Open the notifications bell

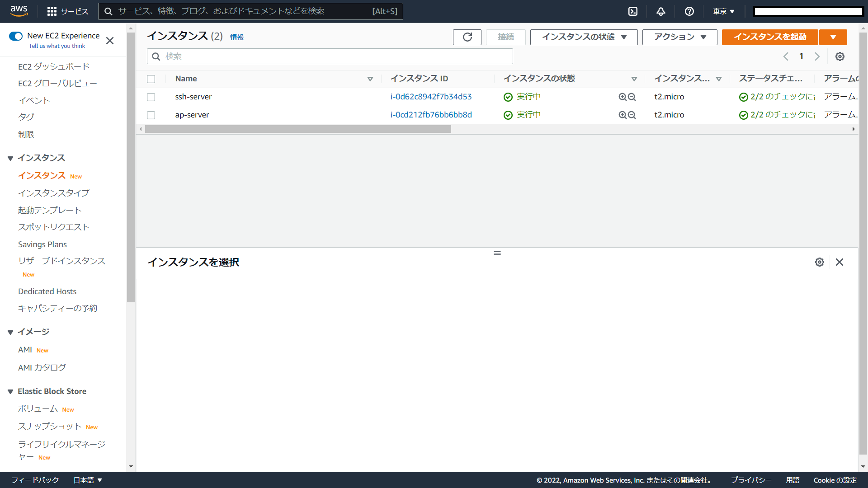coord(661,11)
